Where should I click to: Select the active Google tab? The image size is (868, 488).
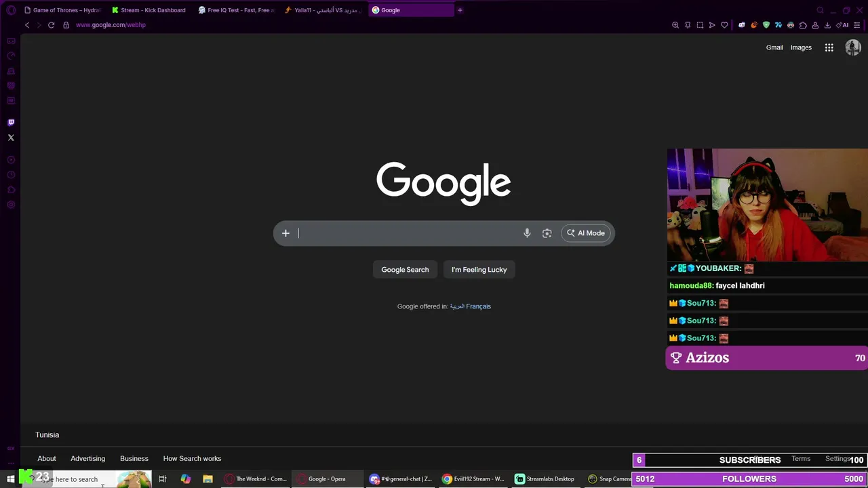click(411, 10)
